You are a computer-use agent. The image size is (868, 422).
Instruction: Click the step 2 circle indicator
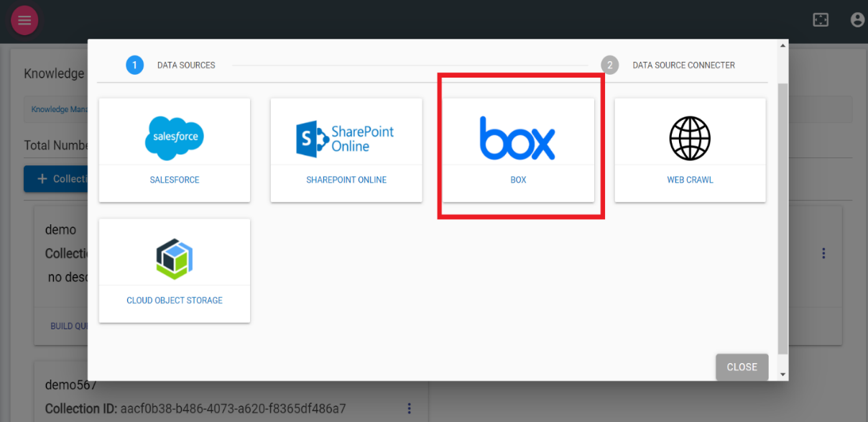click(609, 65)
